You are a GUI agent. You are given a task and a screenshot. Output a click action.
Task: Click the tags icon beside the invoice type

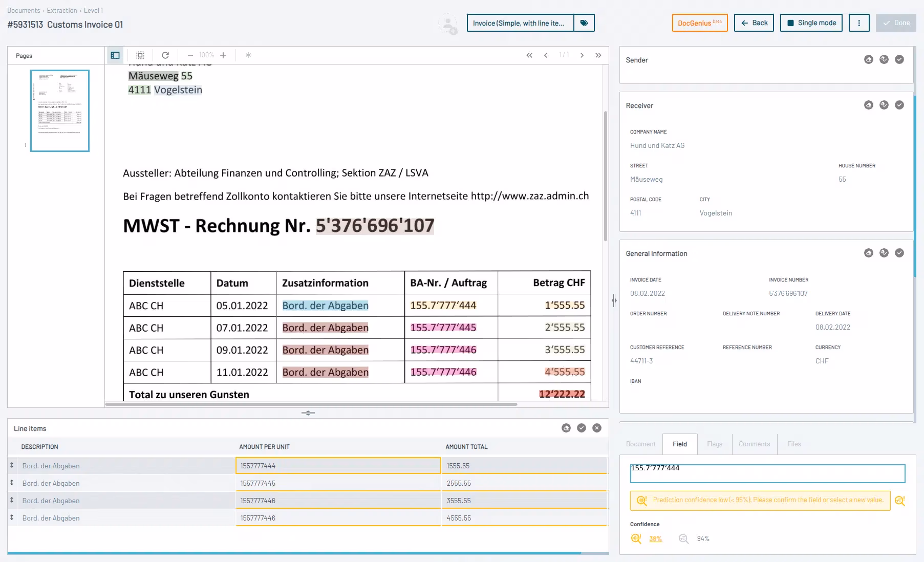(584, 23)
